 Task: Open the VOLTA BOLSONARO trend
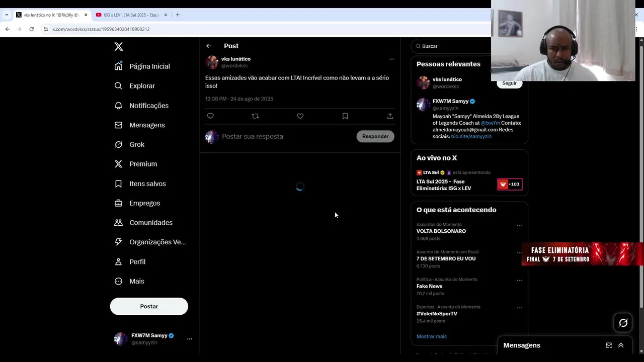pyautogui.click(x=441, y=231)
